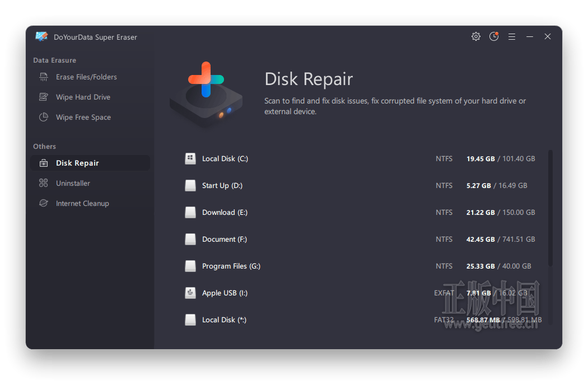Click the Data Erasure section header
This screenshot has height=385, width=588.
click(x=55, y=60)
